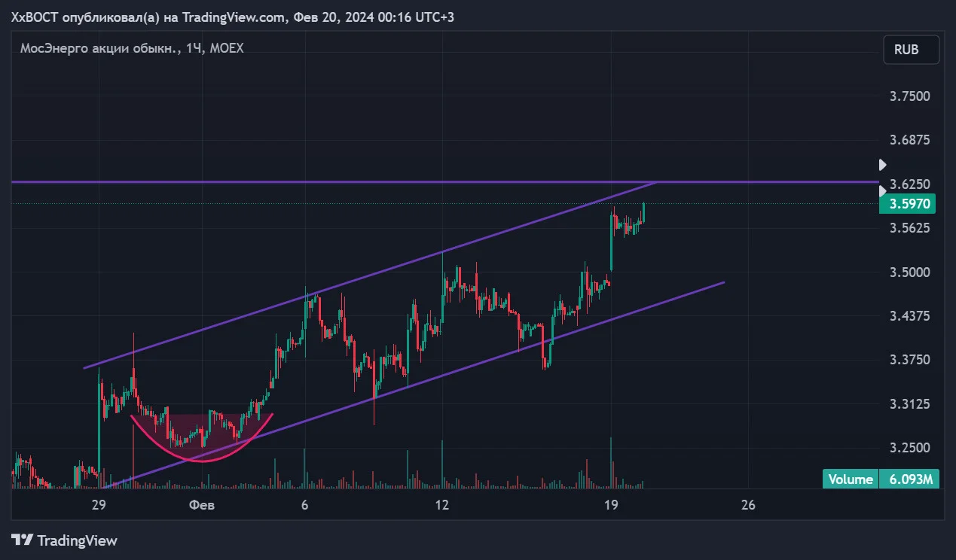Screen dimensions: 956x560
Task: Open the RUB currency selector
Action: (912, 50)
